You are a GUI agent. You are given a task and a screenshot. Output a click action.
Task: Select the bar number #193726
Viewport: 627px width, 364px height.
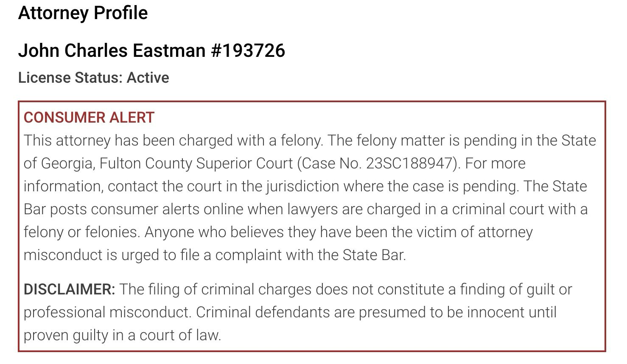[248, 51]
